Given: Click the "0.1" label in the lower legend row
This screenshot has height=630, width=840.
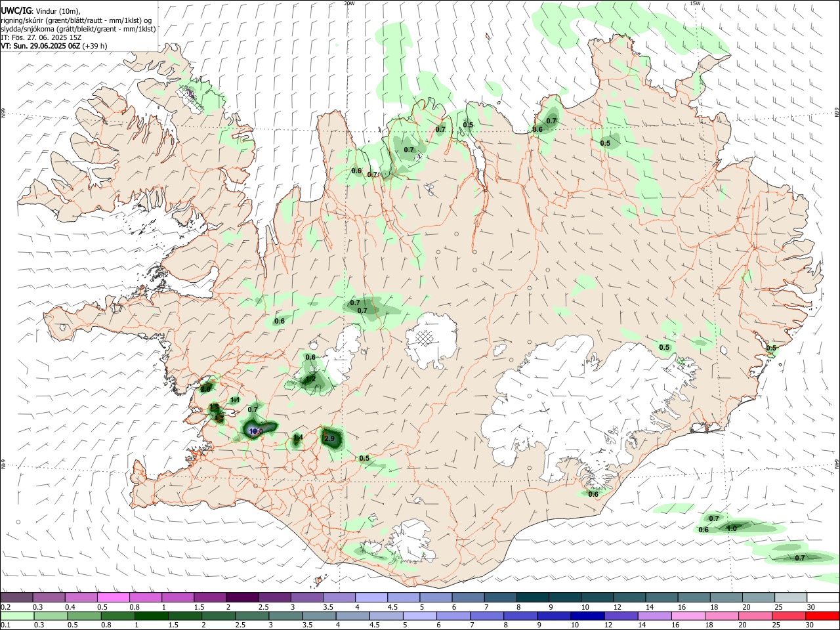Looking at the screenshot, I should click(6, 625).
